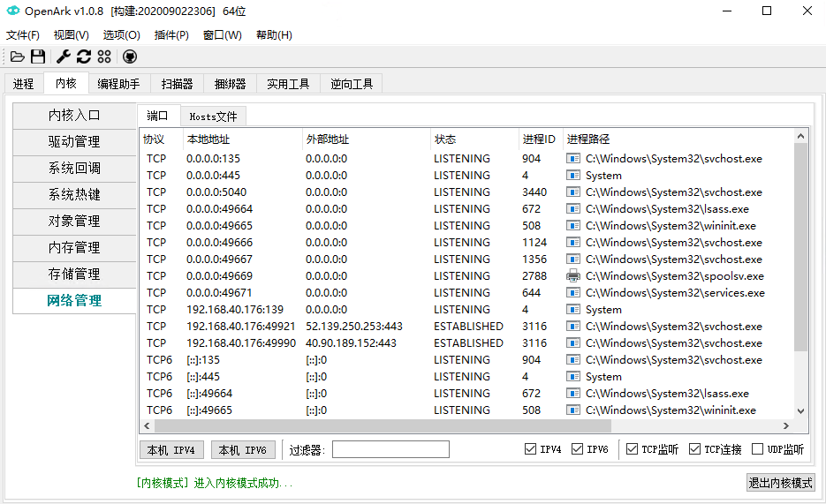
Task: Open the 选项(O) menu
Action: [x=121, y=34]
